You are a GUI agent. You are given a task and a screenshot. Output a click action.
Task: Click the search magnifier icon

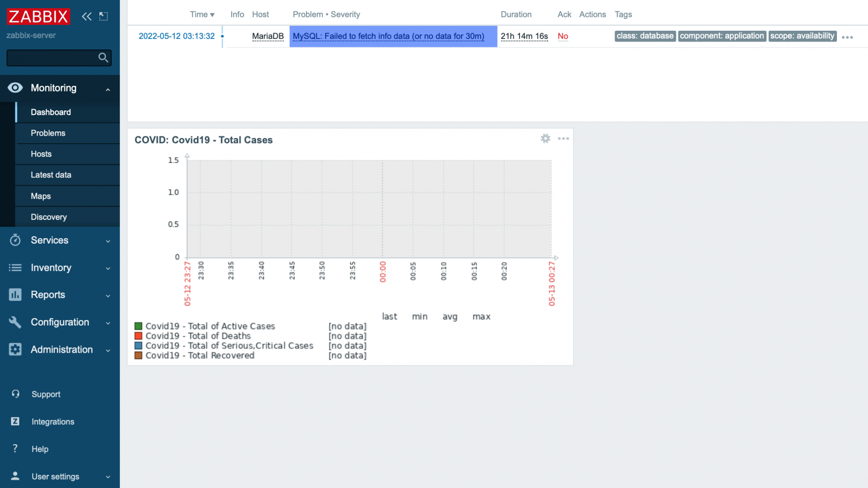[103, 57]
